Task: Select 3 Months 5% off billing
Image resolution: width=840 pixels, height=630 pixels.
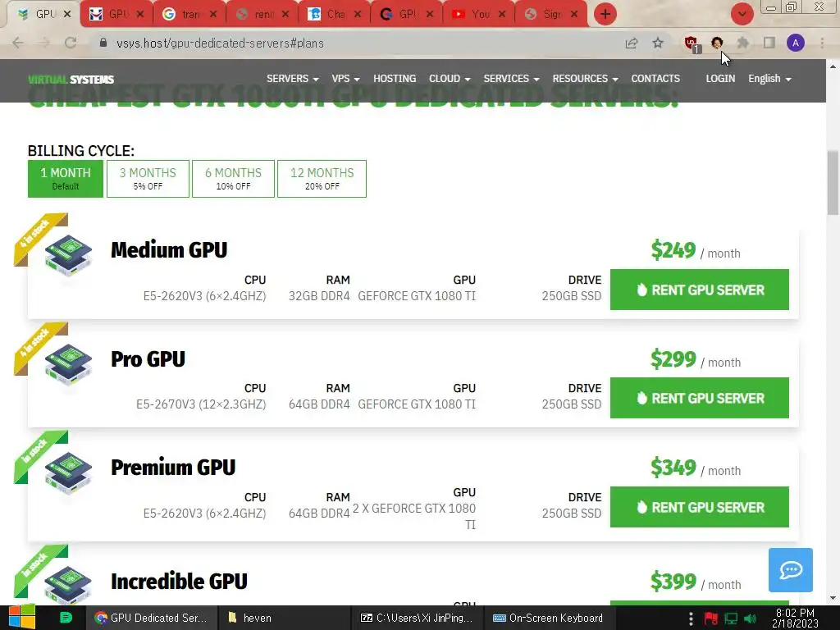Action: [148, 178]
